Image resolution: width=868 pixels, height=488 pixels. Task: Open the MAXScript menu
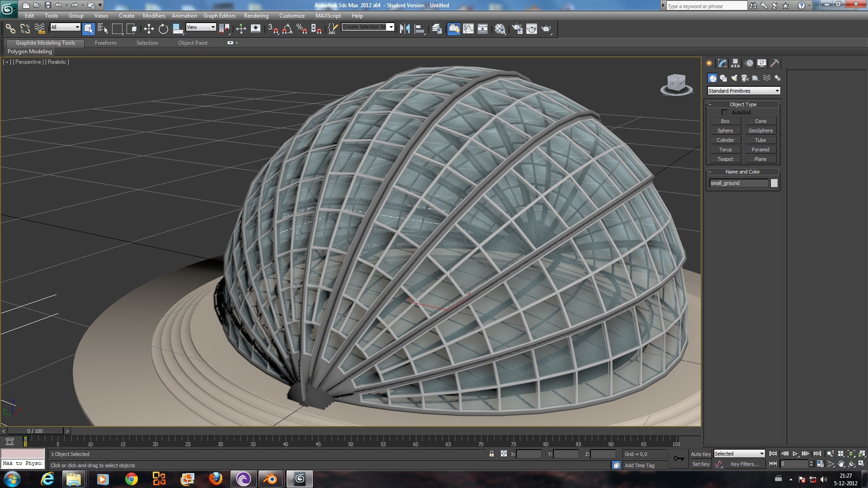(328, 15)
